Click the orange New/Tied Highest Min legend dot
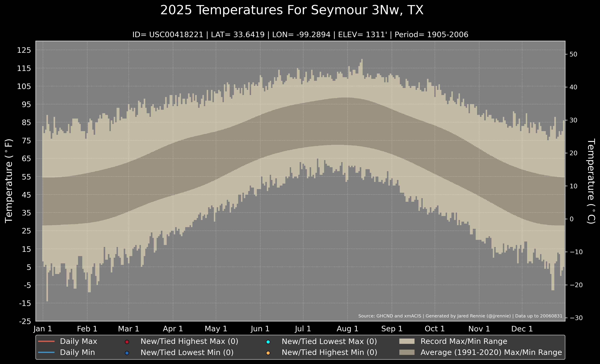 (268, 353)
